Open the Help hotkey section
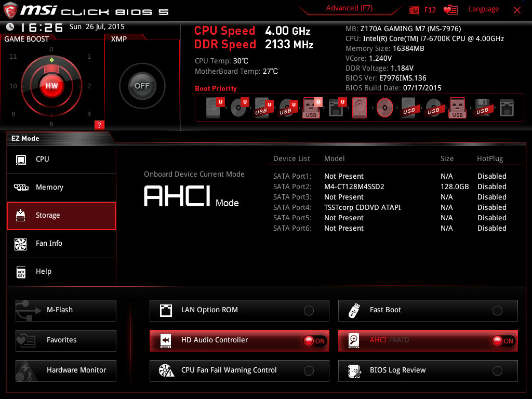 coord(61,272)
